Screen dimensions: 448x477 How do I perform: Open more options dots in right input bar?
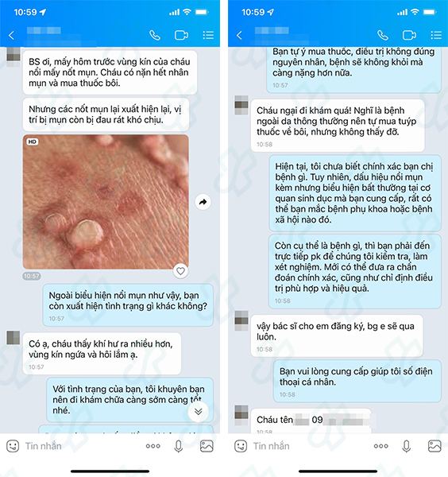coord(380,446)
